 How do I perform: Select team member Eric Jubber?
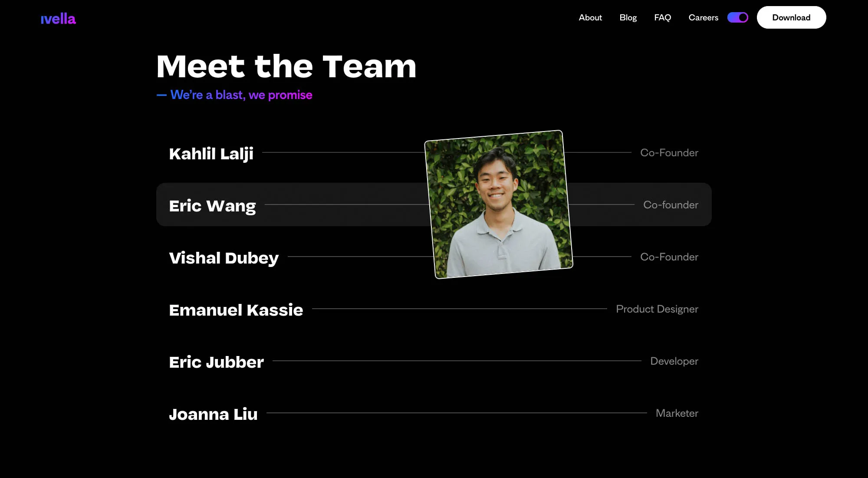[x=216, y=362]
